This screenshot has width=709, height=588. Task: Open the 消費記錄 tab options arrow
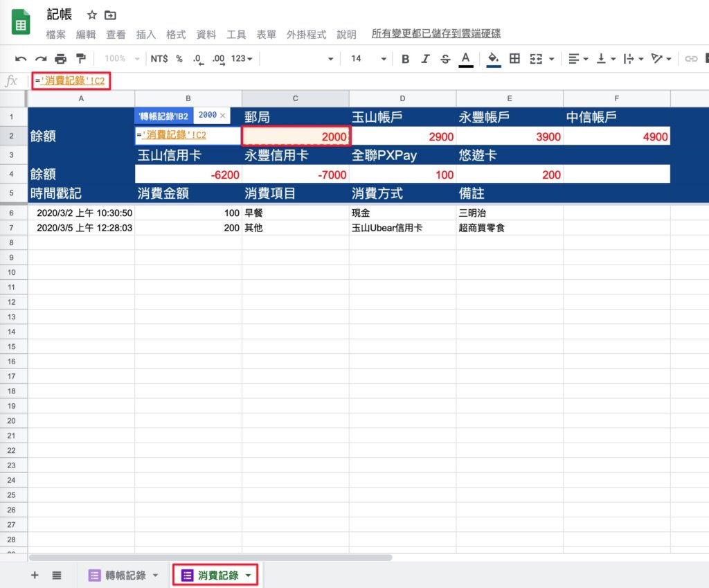pyautogui.click(x=249, y=576)
